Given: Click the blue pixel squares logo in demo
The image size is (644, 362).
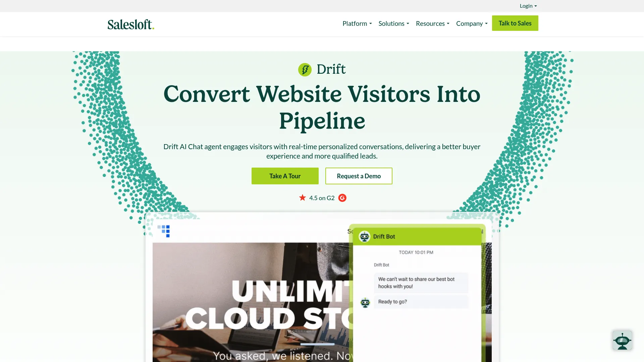Looking at the screenshot, I should tap(164, 231).
